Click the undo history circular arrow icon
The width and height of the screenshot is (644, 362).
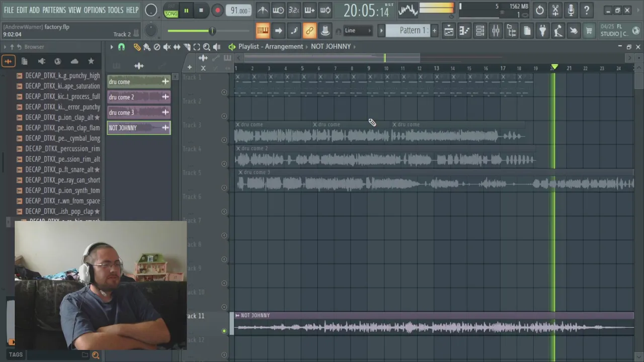539,10
